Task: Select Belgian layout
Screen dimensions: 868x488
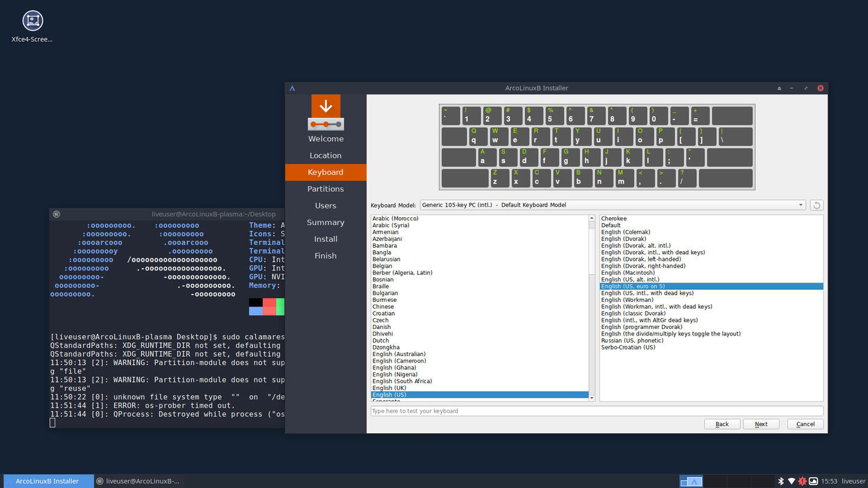Action: (480, 266)
